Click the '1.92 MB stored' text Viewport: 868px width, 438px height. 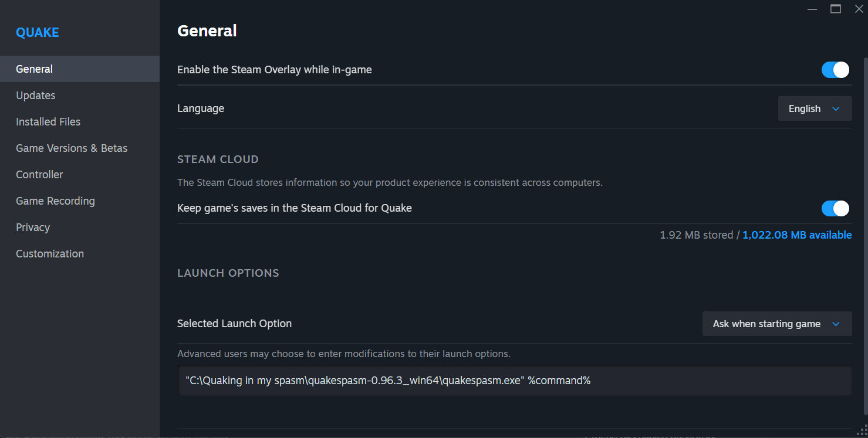click(x=697, y=235)
